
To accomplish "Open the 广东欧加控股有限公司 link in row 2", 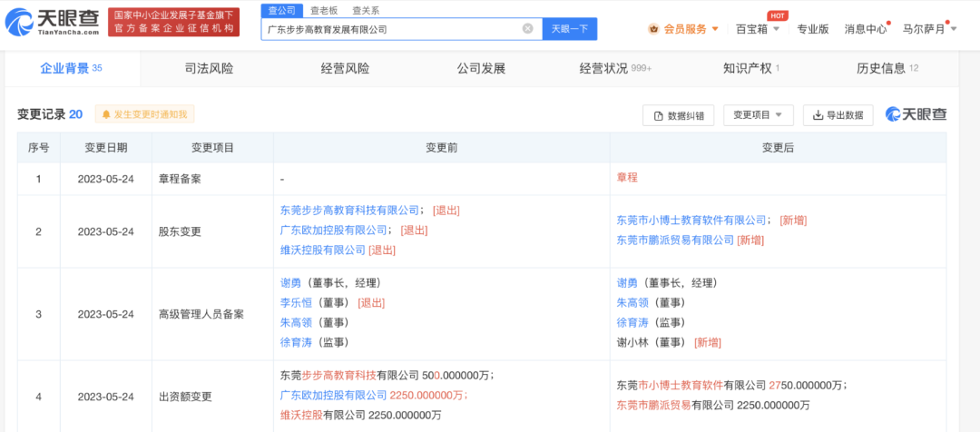I will click(x=334, y=230).
